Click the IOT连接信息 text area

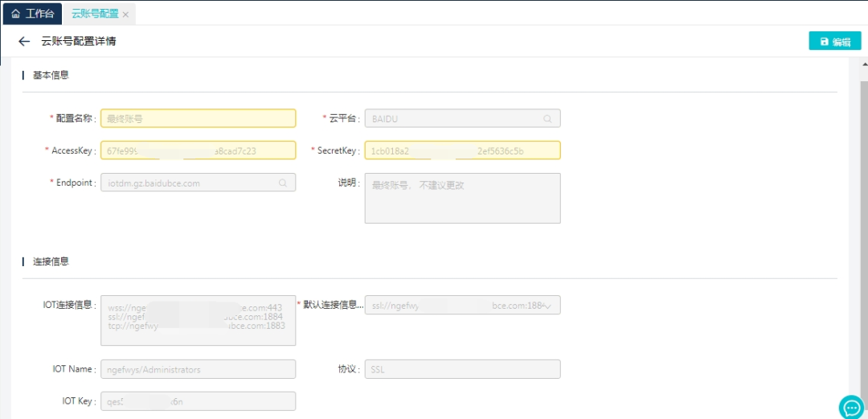(x=198, y=320)
